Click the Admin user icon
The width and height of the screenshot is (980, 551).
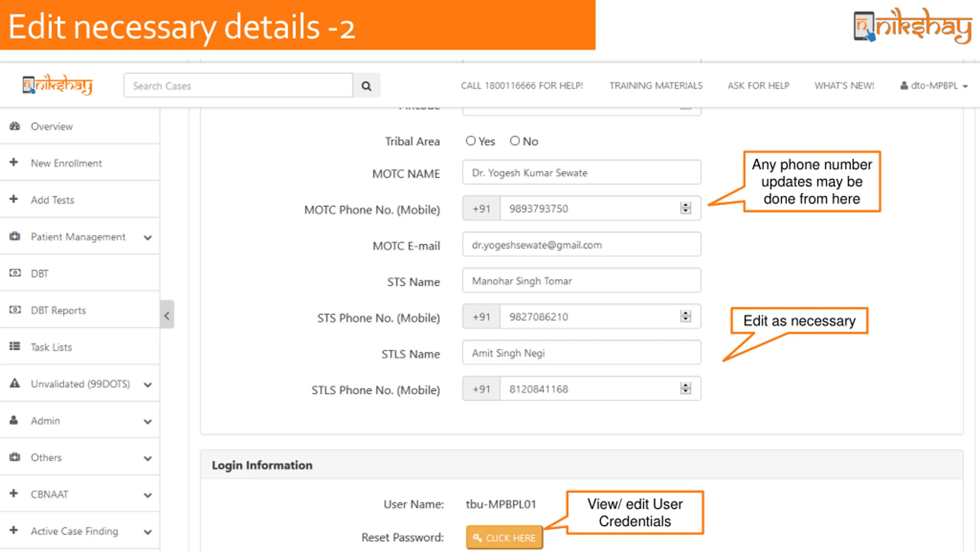click(14, 420)
